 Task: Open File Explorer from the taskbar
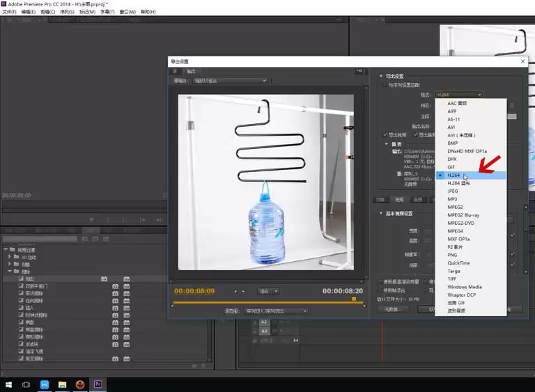click(63, 384)
